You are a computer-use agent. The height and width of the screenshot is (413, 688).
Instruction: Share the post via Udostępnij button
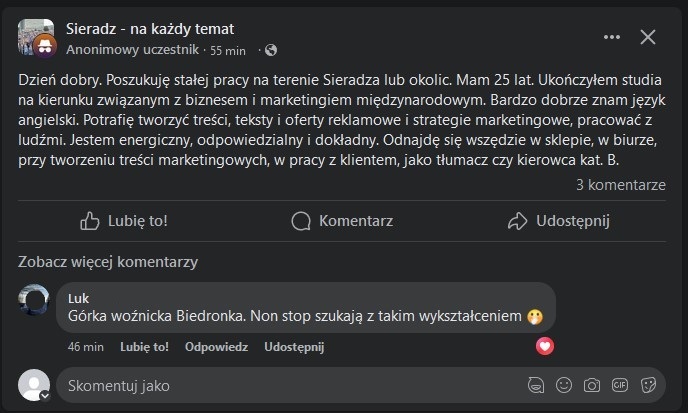point(558,221)
